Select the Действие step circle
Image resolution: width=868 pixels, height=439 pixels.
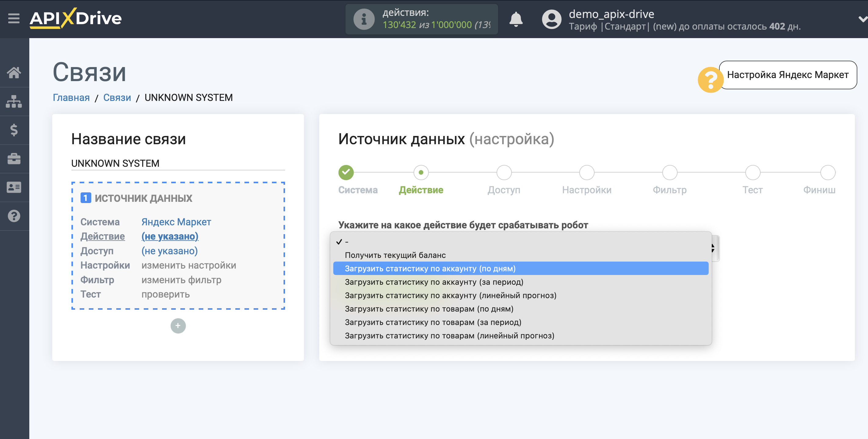[421, 172]
